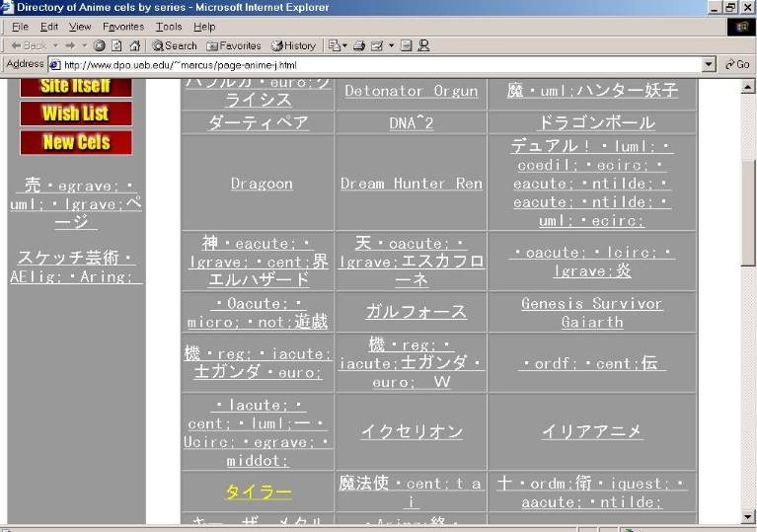Screen dimensions: 757x532
Task: Click the vertical scrollbar thumb
Action: (x=747, y=212)
